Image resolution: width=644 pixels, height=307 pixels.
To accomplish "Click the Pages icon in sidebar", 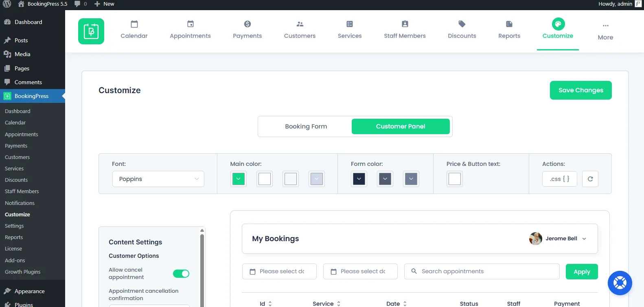I will point(7,68).
